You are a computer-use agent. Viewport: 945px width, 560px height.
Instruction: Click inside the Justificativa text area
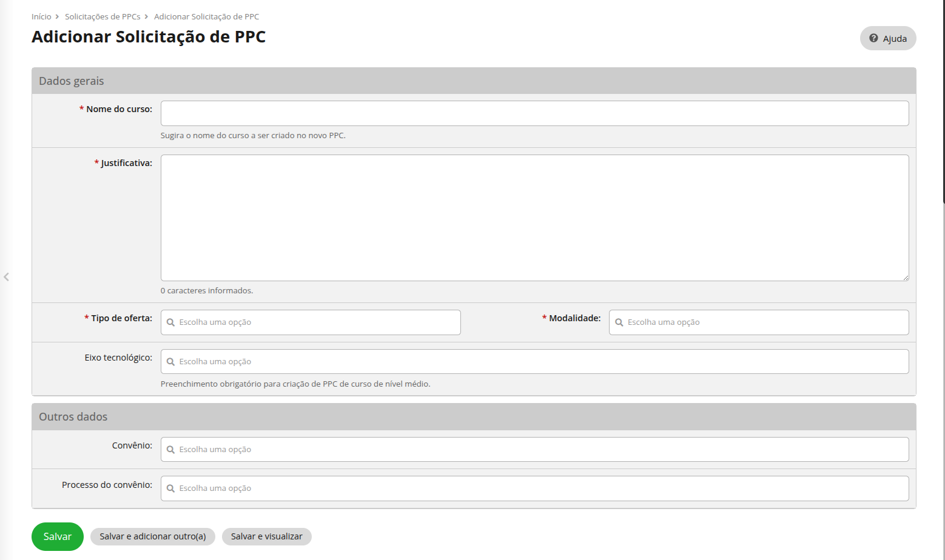534,218
